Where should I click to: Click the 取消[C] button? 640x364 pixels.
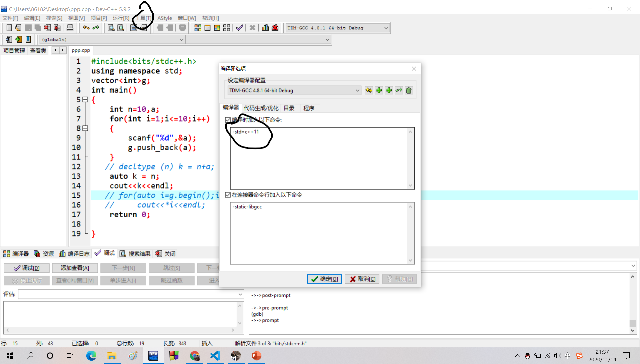[x=362, y=279]
